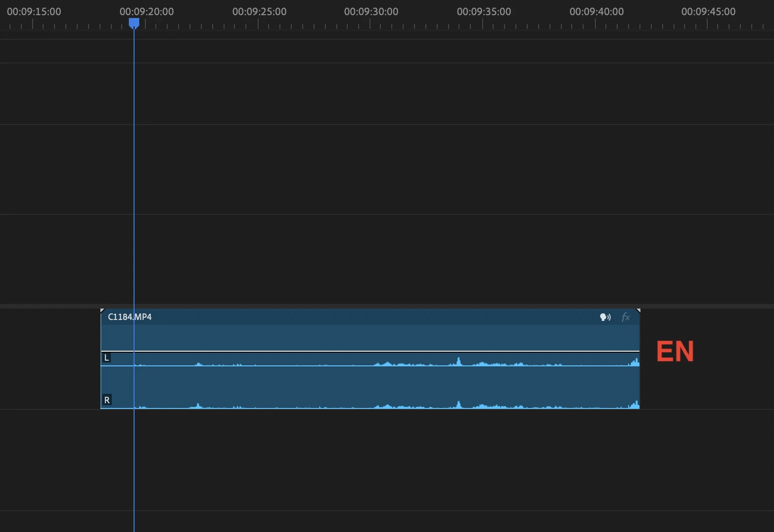Click the clip's start corner marker
774x532 pixels.
[x=102, y=311]
